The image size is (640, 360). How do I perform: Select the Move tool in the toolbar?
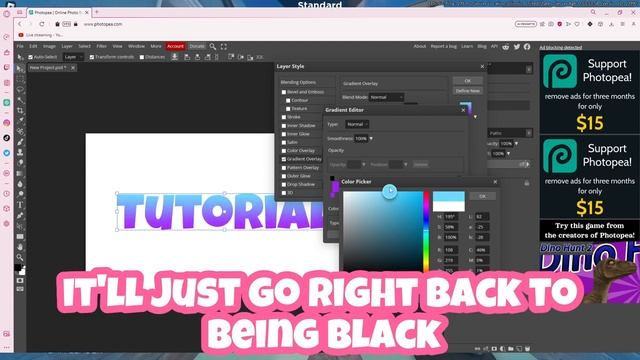[x=20, y=69]
